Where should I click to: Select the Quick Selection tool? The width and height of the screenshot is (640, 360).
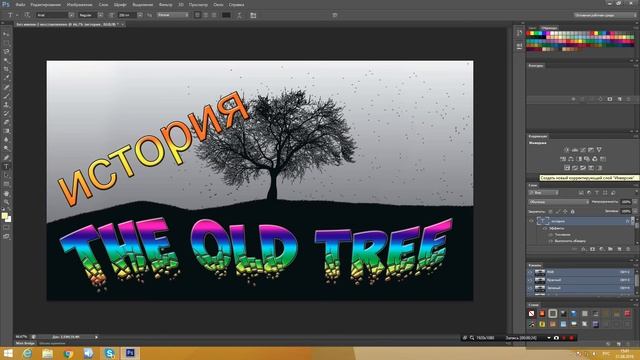click(6, 60)
